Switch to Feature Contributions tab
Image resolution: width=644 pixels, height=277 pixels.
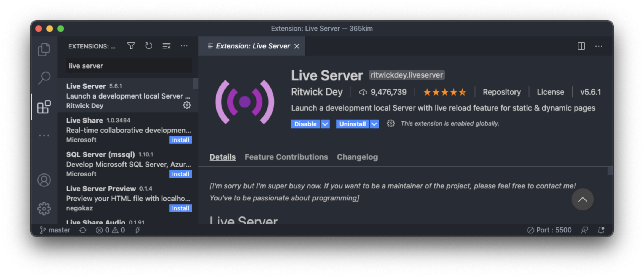coord(286,157)
